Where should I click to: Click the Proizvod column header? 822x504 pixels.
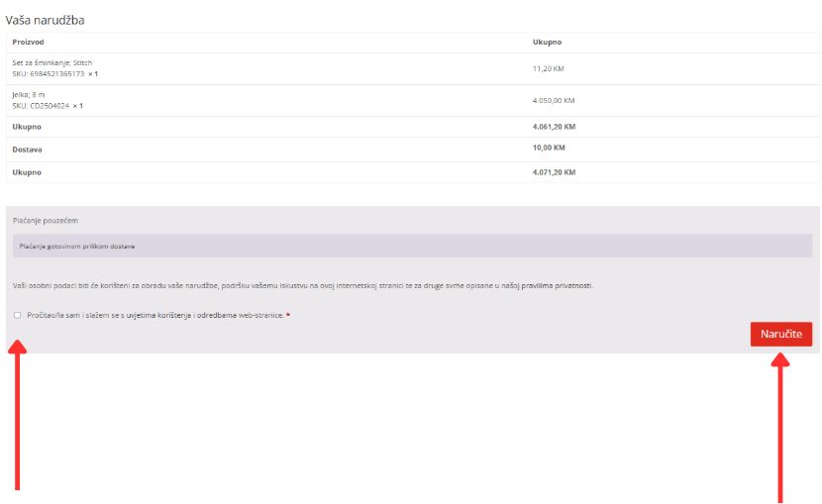pos(28,43)
